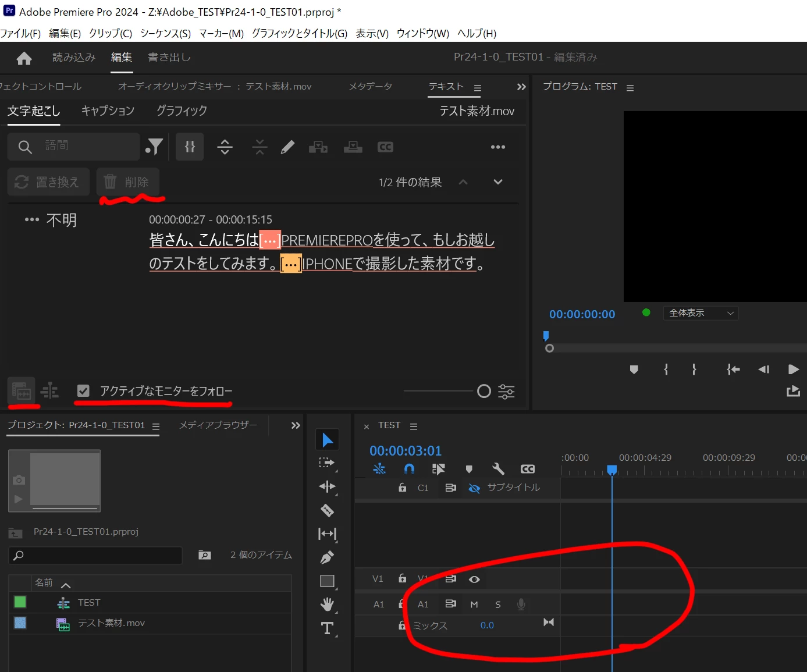Screen dimensions: 807x672
Task: Open the three-dots options in transcript toolbar
Action: pos(498,147)
